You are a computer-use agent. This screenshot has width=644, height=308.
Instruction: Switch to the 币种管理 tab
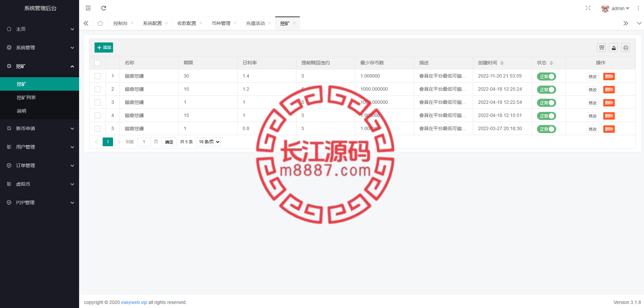pos(221,23)
